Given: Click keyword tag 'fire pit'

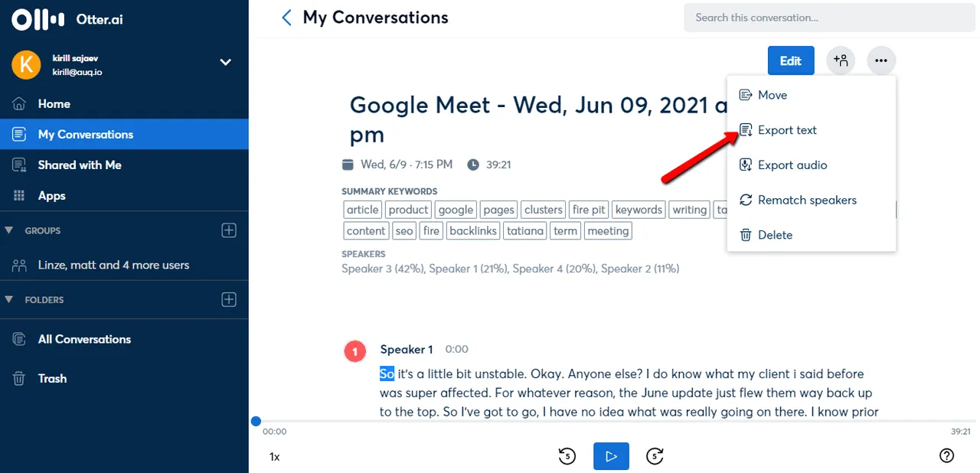Looking at the screenshot, I should [x=589, y=210].
